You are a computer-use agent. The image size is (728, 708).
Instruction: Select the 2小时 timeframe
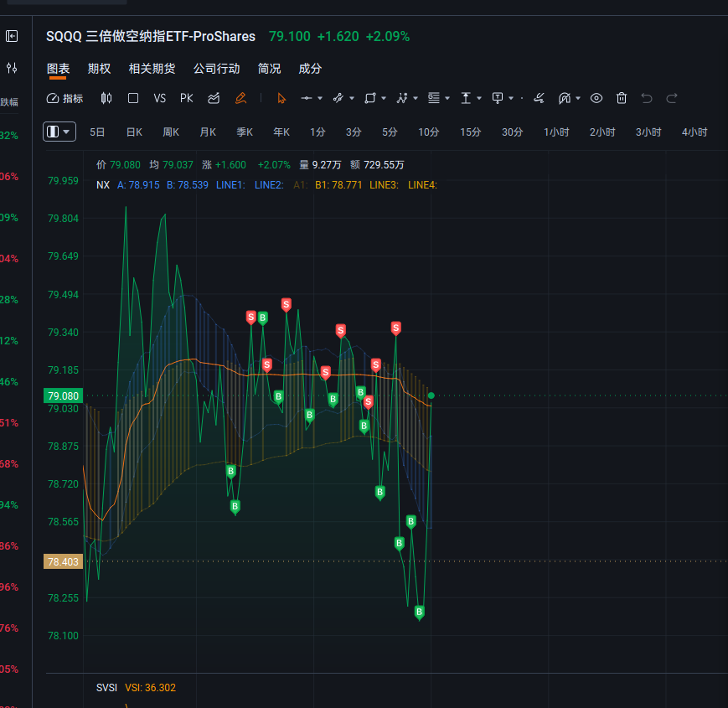pos(602,132)
